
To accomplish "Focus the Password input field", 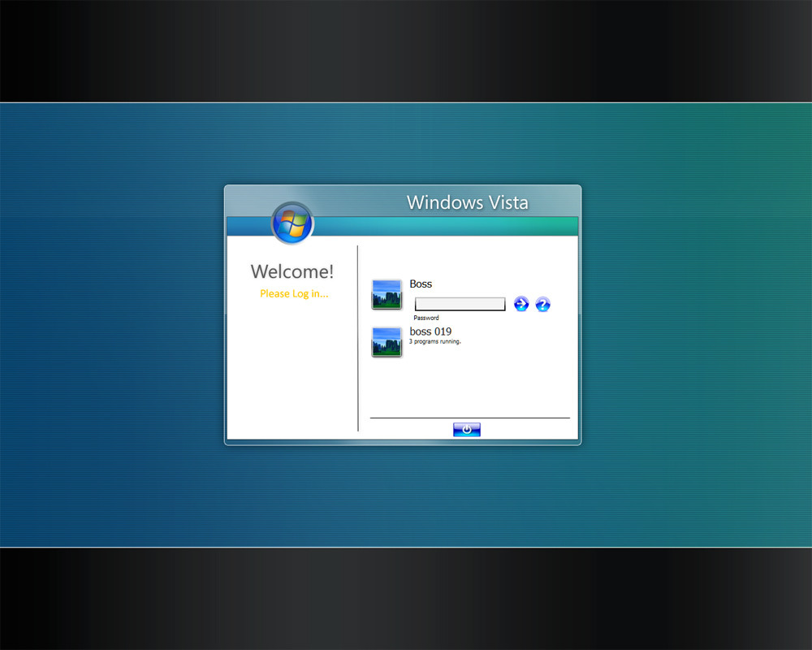I will click(460, 304).
